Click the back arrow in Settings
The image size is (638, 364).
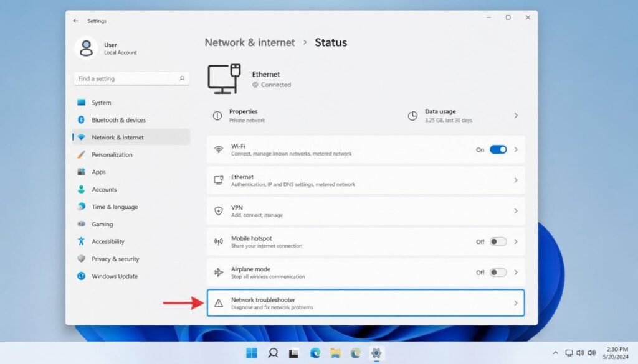[75, 21]
